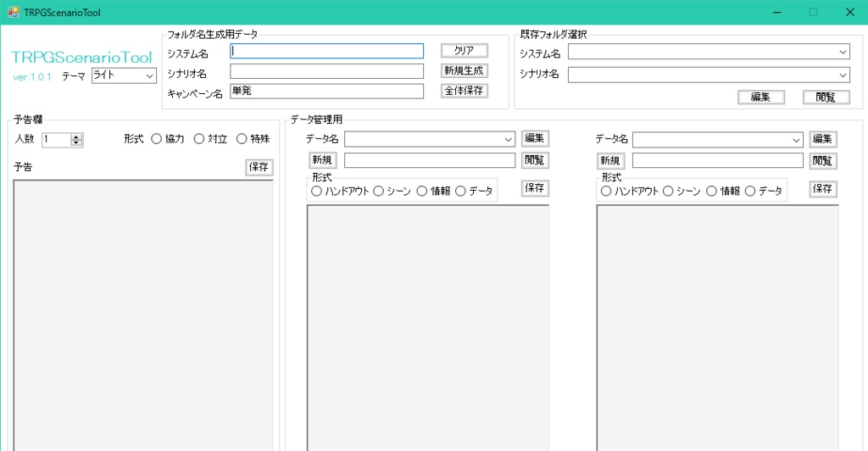Click the left 編集 button in データ管理用
Screen dimensions: 868x451
coord(535,138)
